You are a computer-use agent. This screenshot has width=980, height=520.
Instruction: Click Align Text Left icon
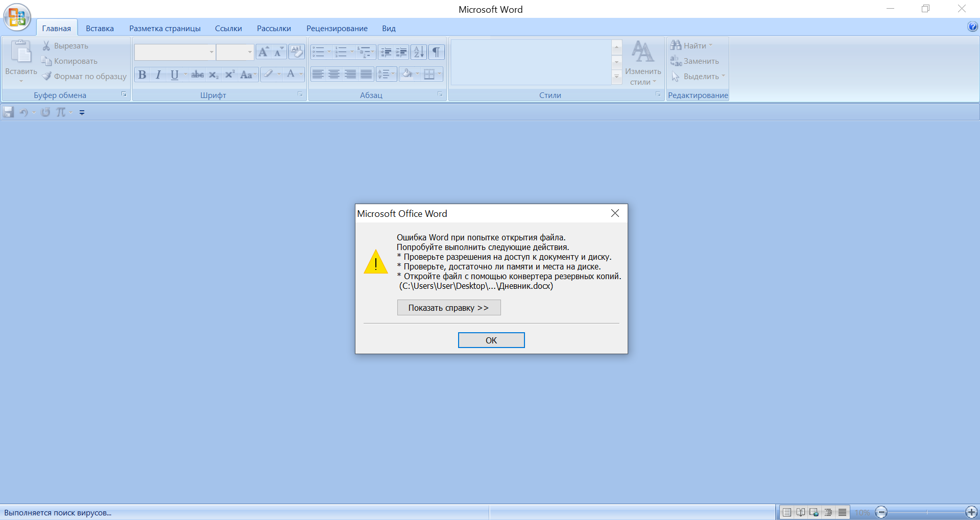coord(318,75)
